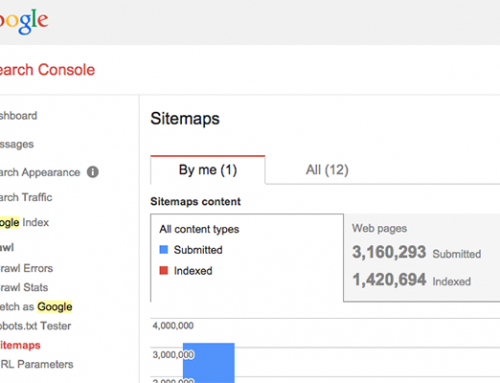The height and width of the screenshot is (383, 500).
Task: Click the Sitemaps page heading
Action: click(x=185, y=119)
